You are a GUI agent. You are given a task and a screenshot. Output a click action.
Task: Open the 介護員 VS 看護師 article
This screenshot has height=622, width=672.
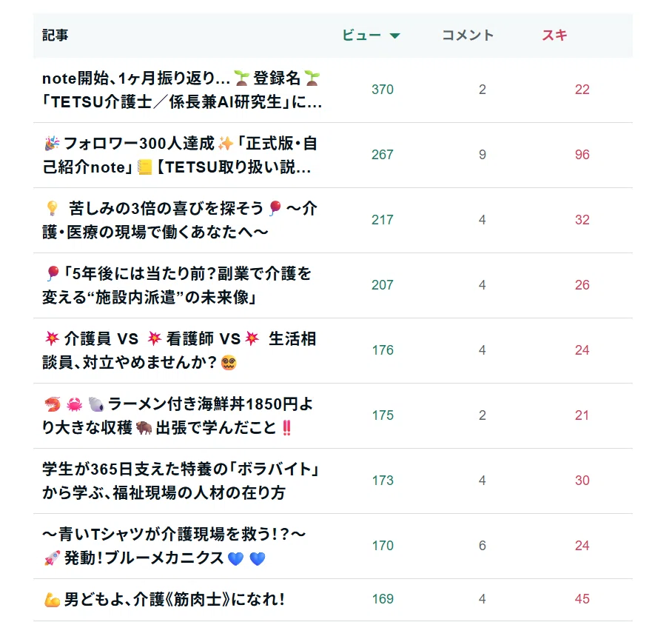coord(179,351)
